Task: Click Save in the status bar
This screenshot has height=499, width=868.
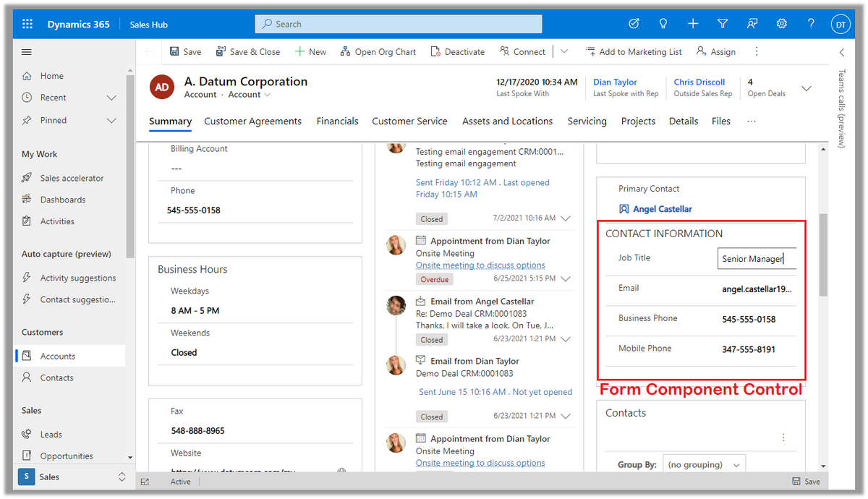Action: 806,482
